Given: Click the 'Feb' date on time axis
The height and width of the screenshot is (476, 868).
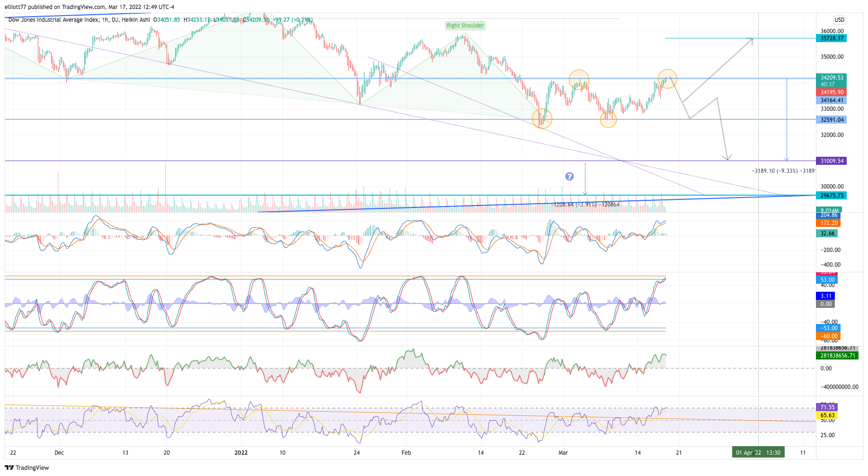Looking at the screenshot, I should [x=406, y=453].
